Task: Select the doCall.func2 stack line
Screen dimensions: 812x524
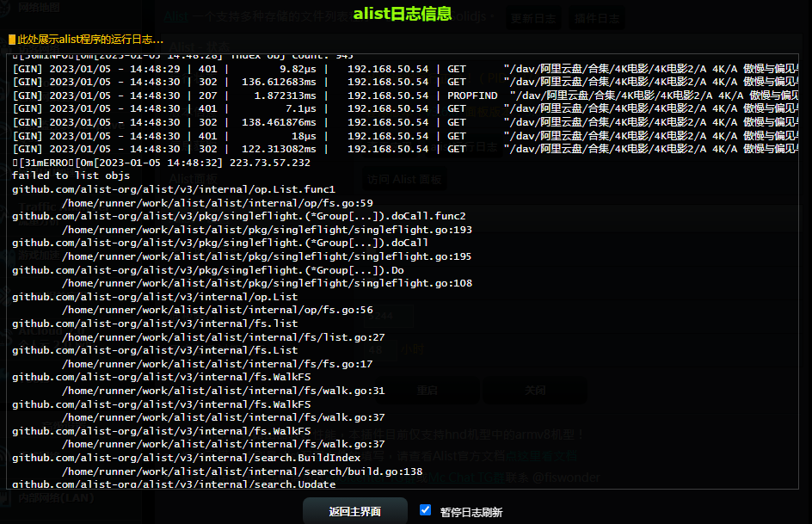Action: (239, 216)
